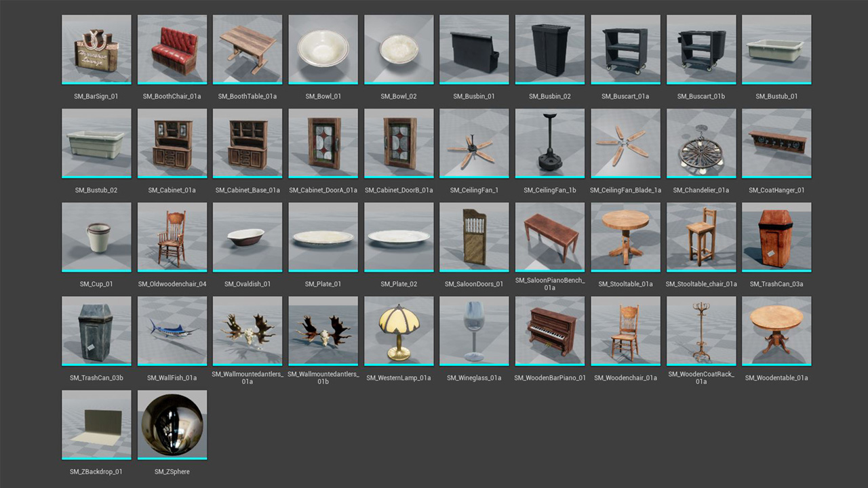Pick the SM_WesternLamp_01a thumbnail
Viewport: 868px width, 488px height.
click(x=399, y=331)
